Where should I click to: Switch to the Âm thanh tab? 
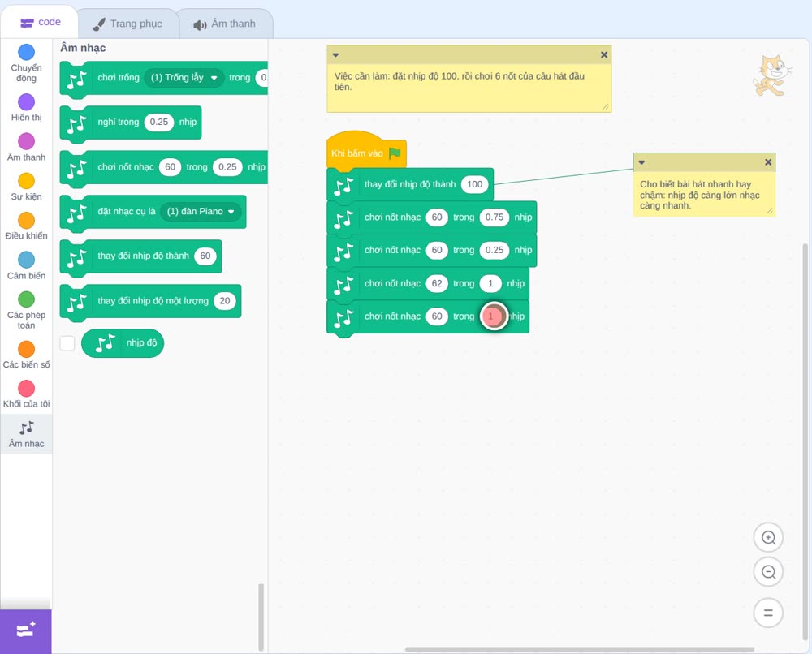click(225, 24)
